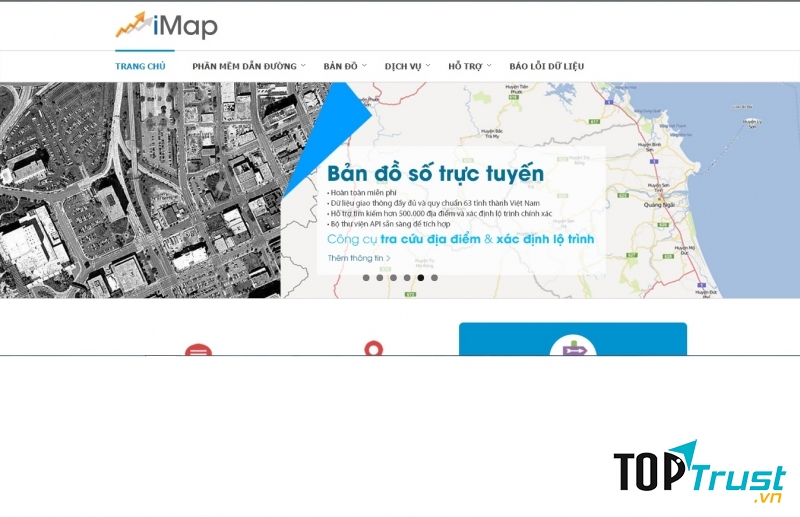Select the active fifth carousel dot
The image size is (800, 517).
point(421,278)
